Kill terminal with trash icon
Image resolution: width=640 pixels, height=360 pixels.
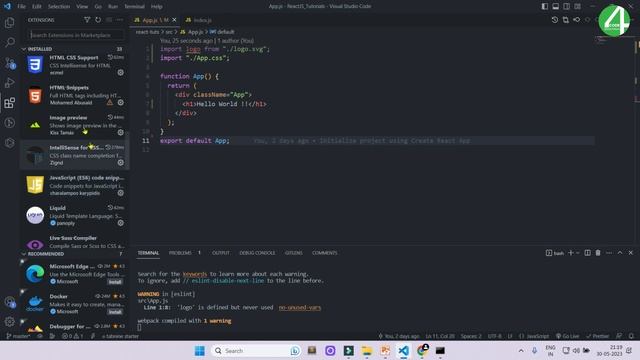tap(598, 253)
